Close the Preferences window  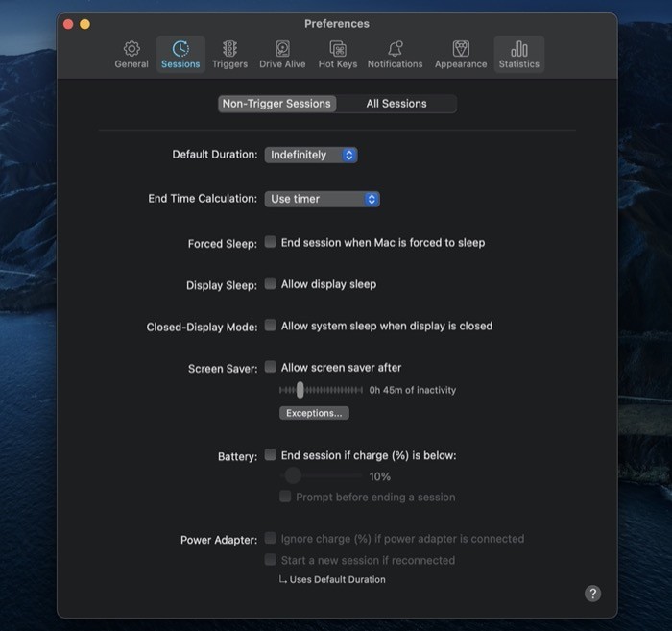point(68,24)
